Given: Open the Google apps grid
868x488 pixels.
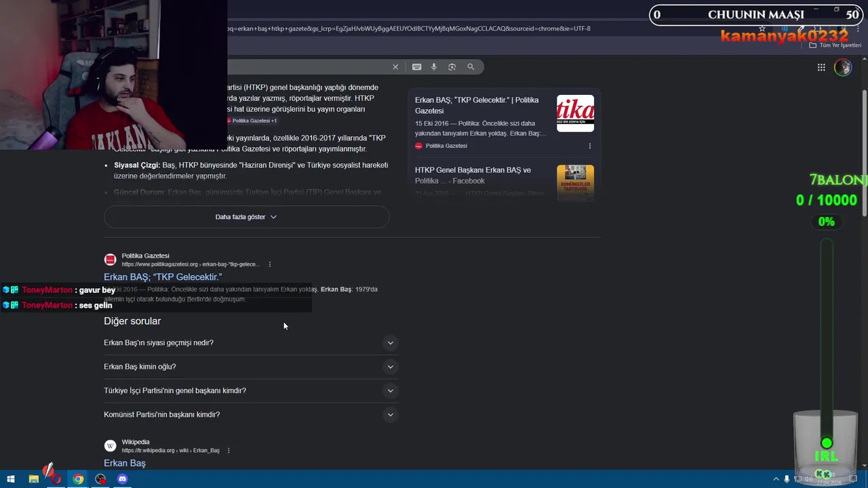Looking at the screenshot, I should (x=821, y=67).
